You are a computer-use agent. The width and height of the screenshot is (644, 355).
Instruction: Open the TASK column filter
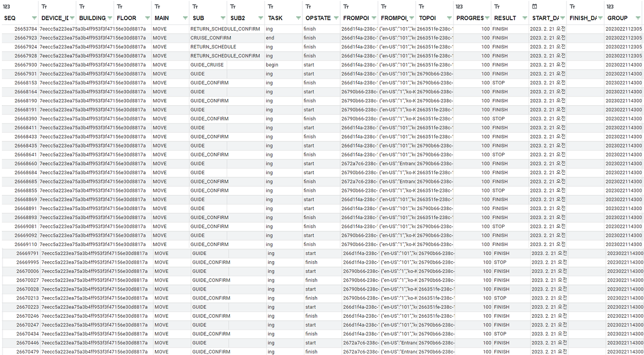(298, 18)
